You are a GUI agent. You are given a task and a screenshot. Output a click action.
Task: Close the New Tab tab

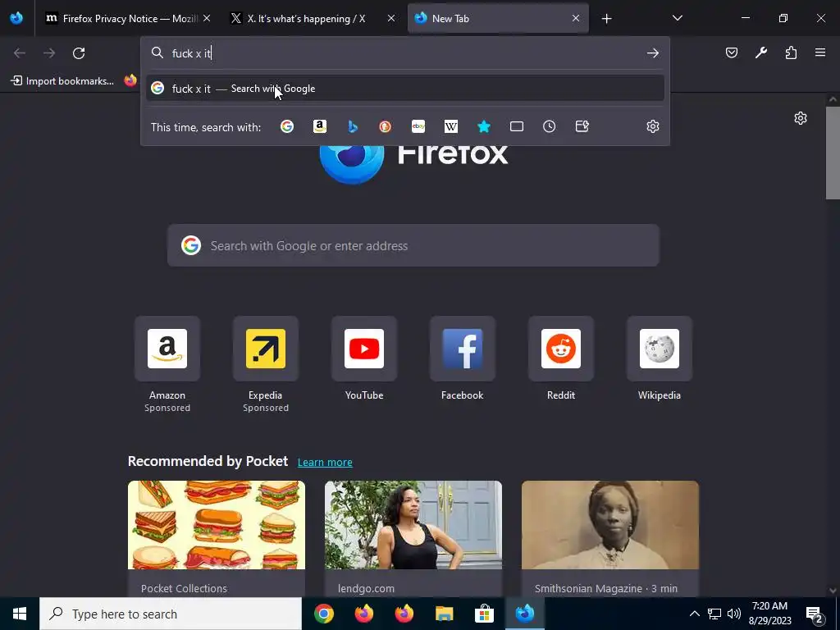click(575, 18)
